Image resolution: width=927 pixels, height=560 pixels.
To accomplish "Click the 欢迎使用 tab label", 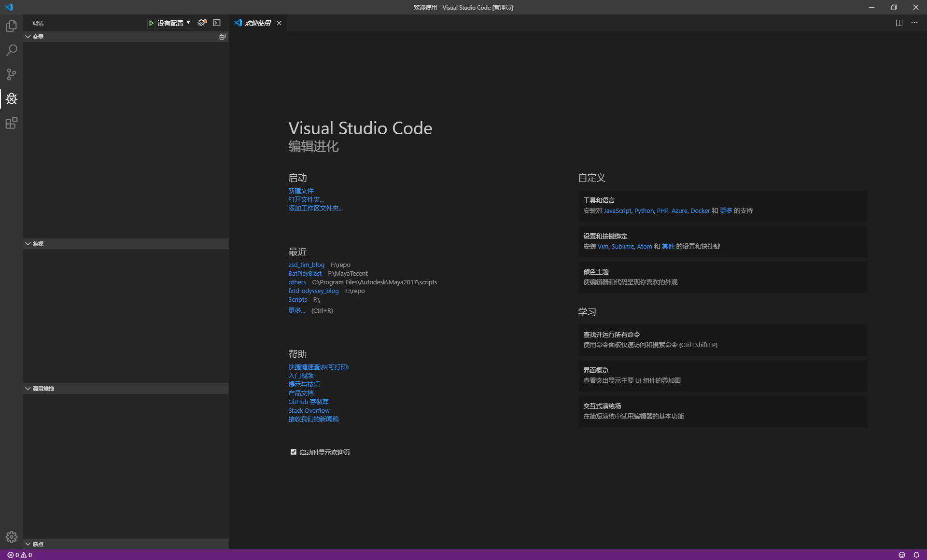I will (257, 23).
